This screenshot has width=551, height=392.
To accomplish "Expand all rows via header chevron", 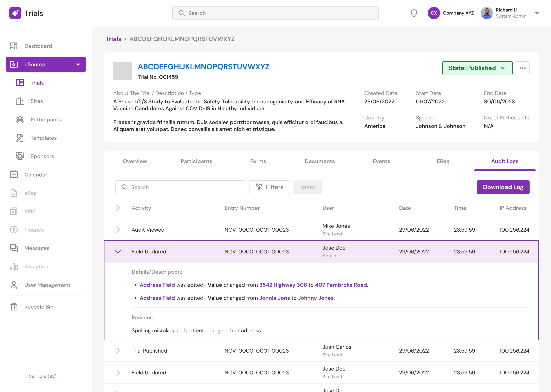I will (118, 208).
